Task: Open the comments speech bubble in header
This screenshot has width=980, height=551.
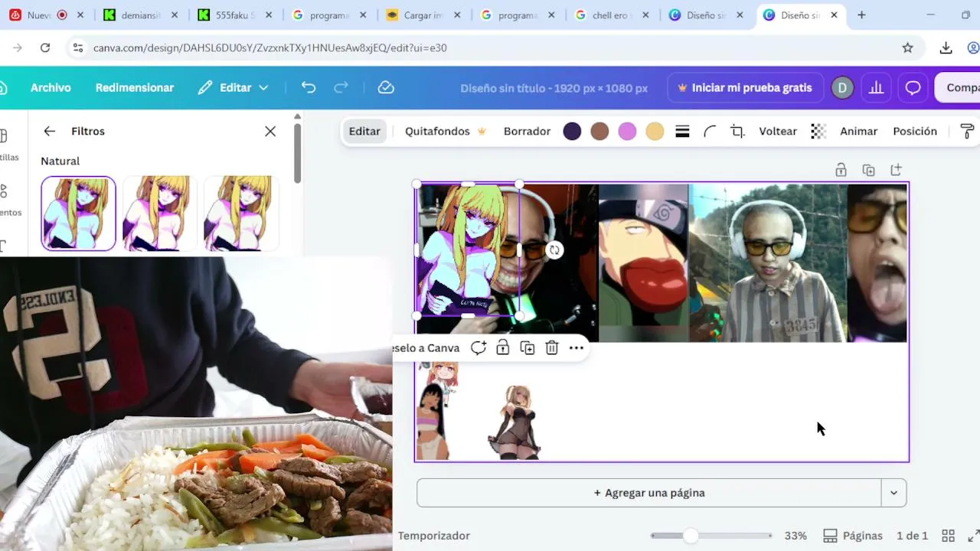Action: [x=913, y=88]
